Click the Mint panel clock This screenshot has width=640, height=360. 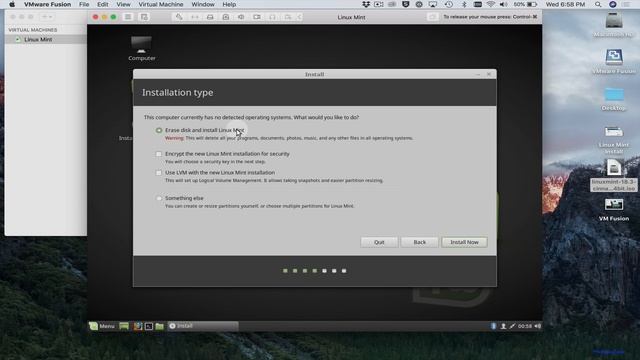tap(525, 326)
